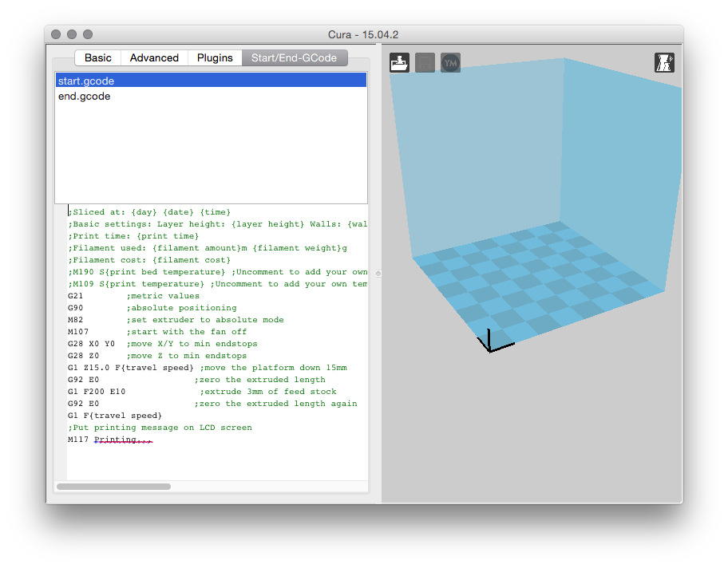Click the horizontal scrollbar under gcode editor
The width and height of the screenshot is (728, 568).
(x=113, y=487)
